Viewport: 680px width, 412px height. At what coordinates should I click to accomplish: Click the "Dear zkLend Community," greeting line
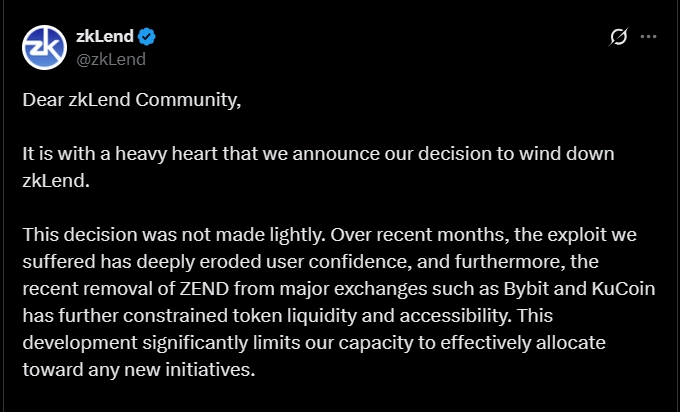coord(132,100)
